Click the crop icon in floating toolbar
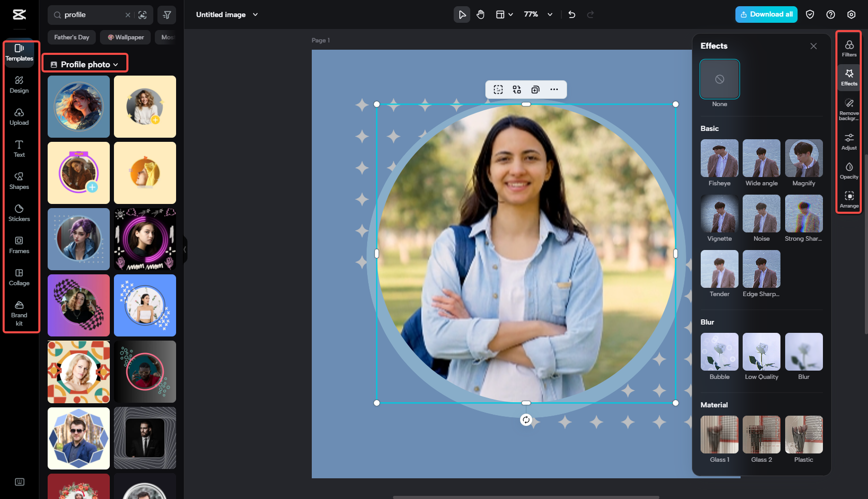This screenshot has height=499, width=868. click(x=498, y=90)
